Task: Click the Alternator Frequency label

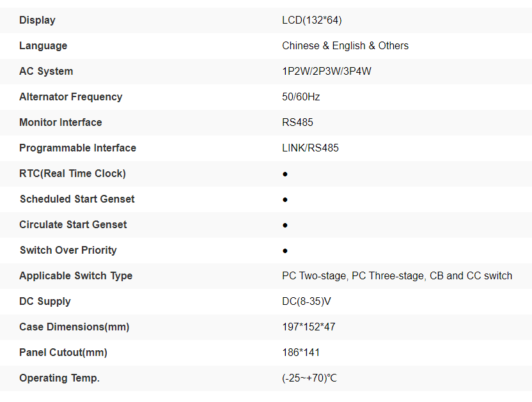Action: [x=70, y=97]
